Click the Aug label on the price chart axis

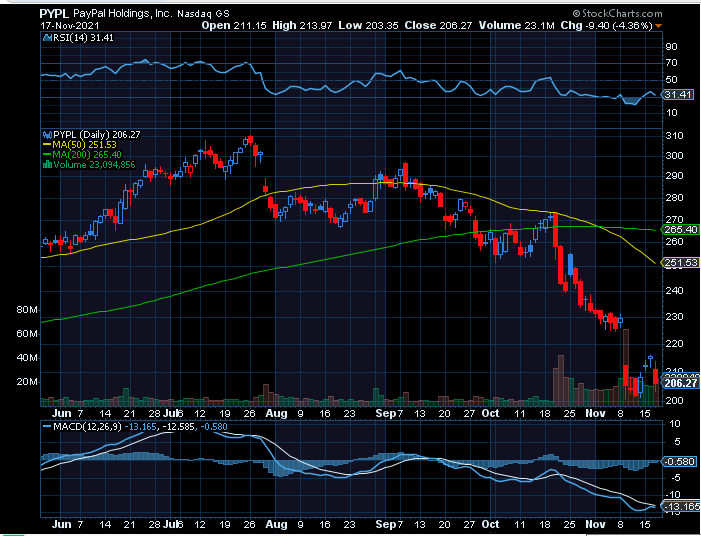point(276,414)
